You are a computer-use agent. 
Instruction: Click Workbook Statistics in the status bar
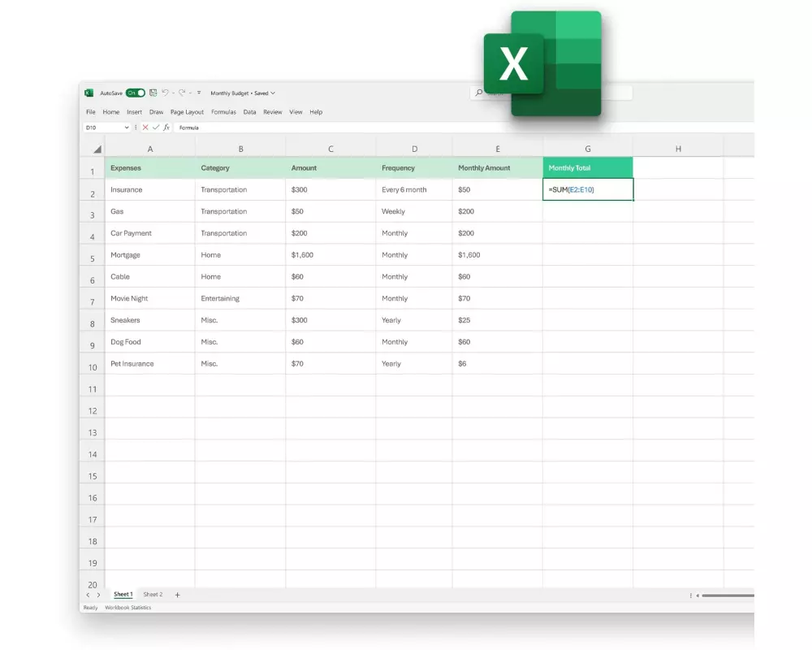(127, 608)
